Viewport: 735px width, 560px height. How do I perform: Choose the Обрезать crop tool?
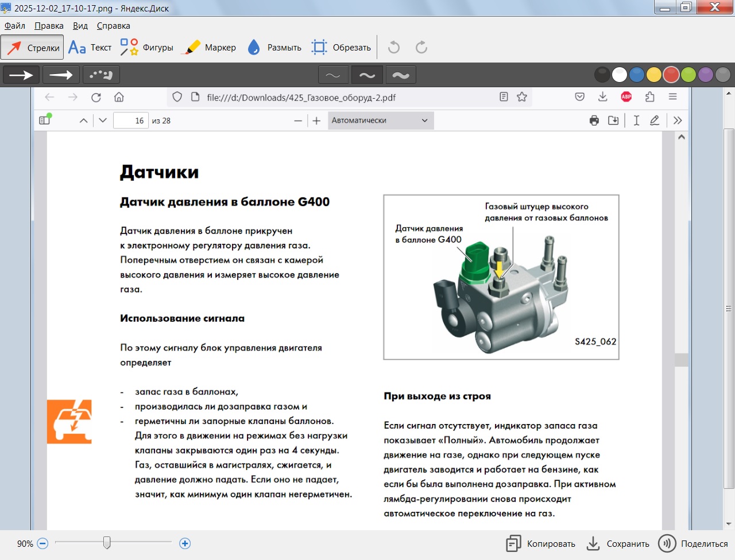[341, 48]
